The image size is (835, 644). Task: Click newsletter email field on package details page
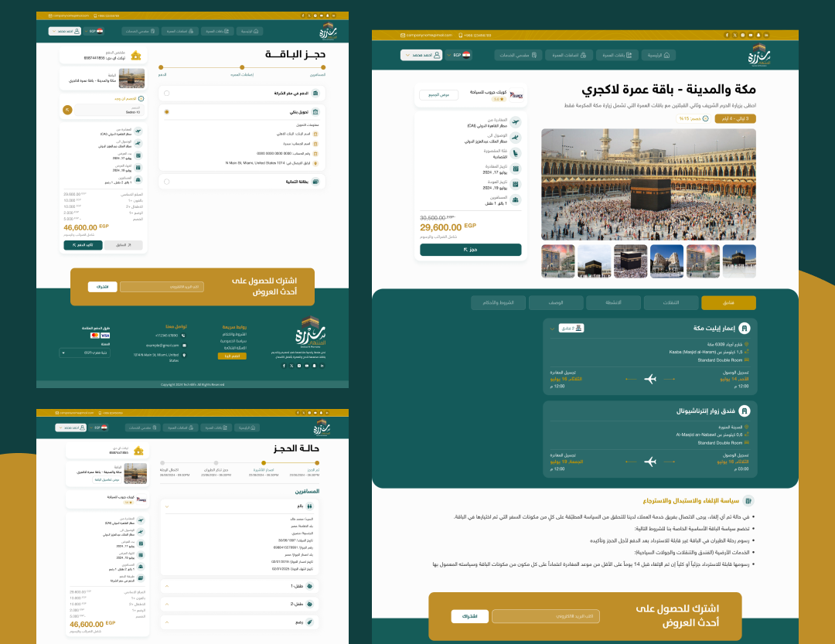click(x=546, y=616)
